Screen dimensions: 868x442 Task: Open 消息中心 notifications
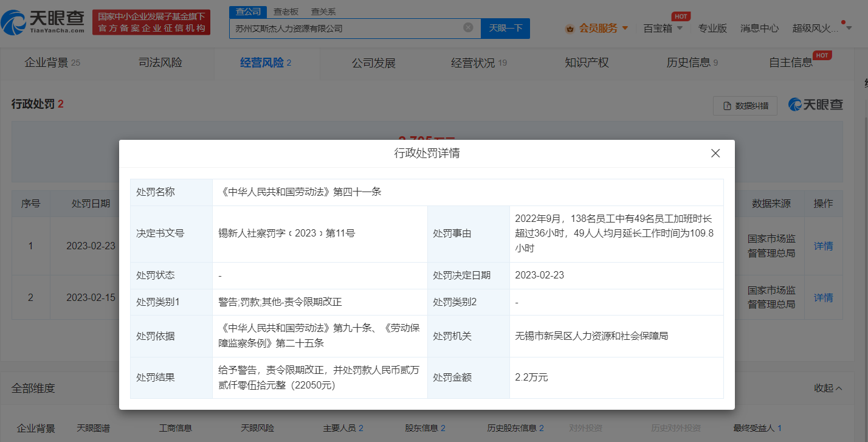(x=760, y=28)
